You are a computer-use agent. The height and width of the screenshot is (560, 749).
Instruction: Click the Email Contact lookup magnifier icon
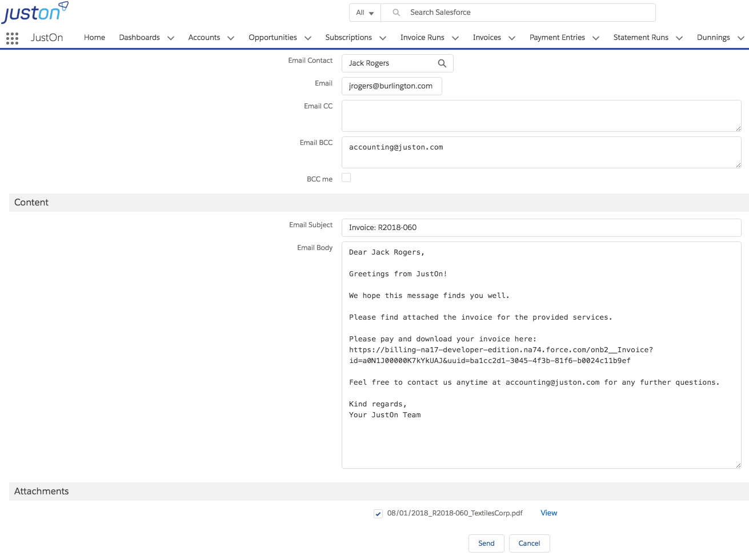click(x=442, y=63)
